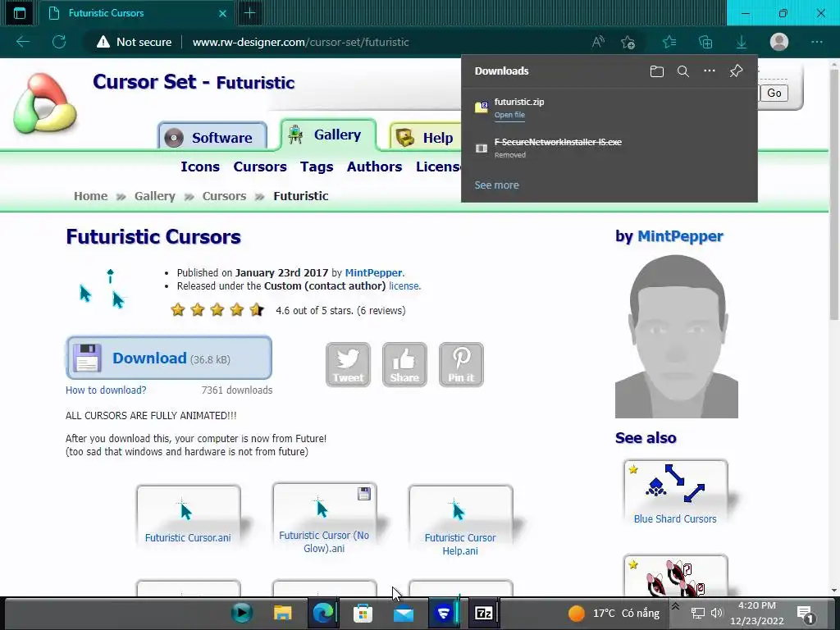Open the Authors submenu item
Image resolution: width=840 pixels, height=630 pixels.
(x=374, y=167)
